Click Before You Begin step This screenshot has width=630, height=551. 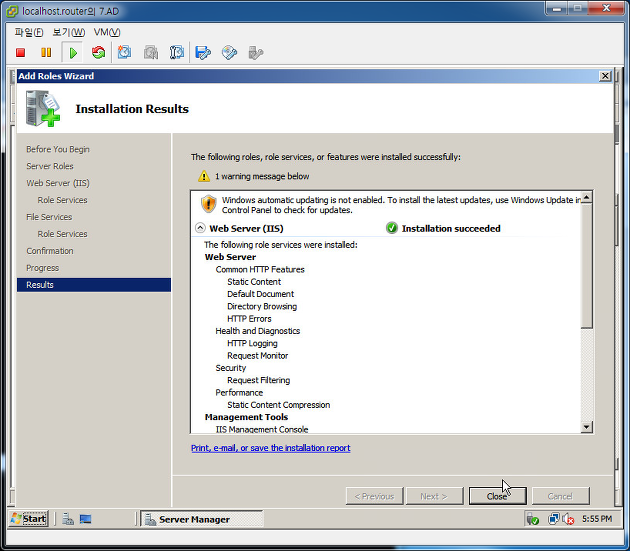58,149
